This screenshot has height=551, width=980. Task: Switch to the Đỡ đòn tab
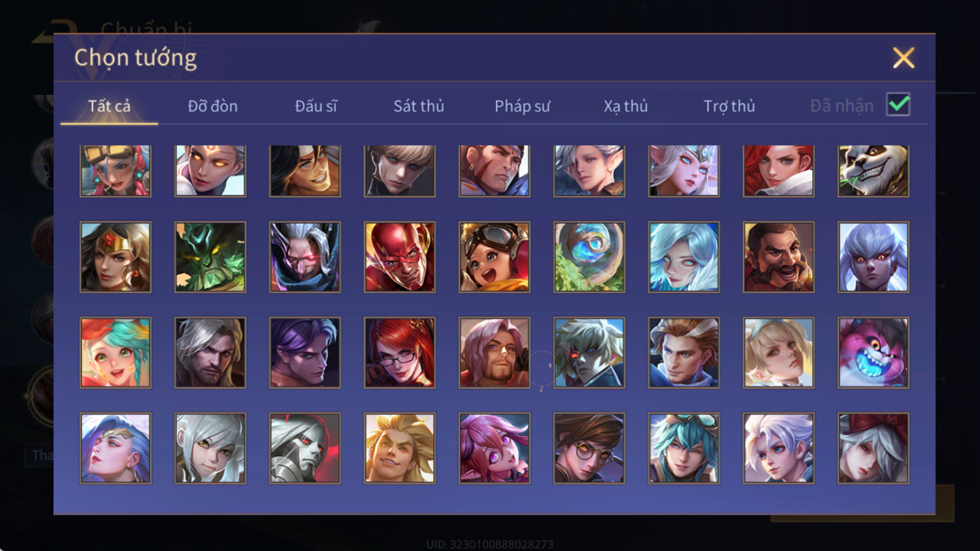[213, 106]
